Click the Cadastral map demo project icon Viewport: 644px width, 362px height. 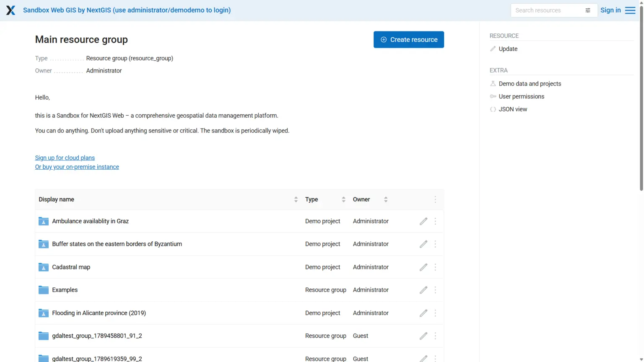coord(44,267)
